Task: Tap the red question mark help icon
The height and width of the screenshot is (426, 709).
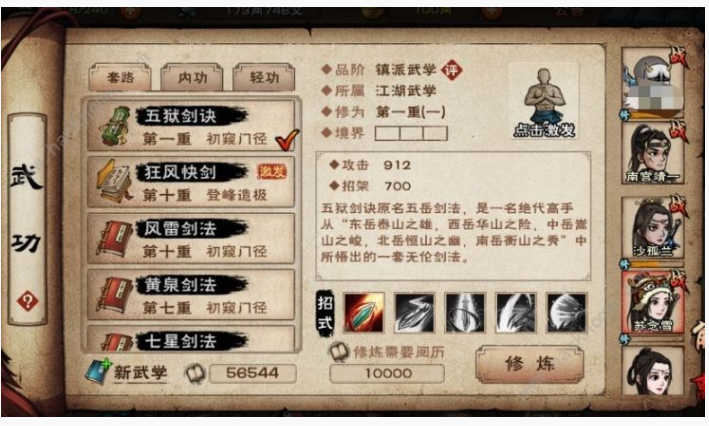Action: pyautogui.click(x=27, y=301)
